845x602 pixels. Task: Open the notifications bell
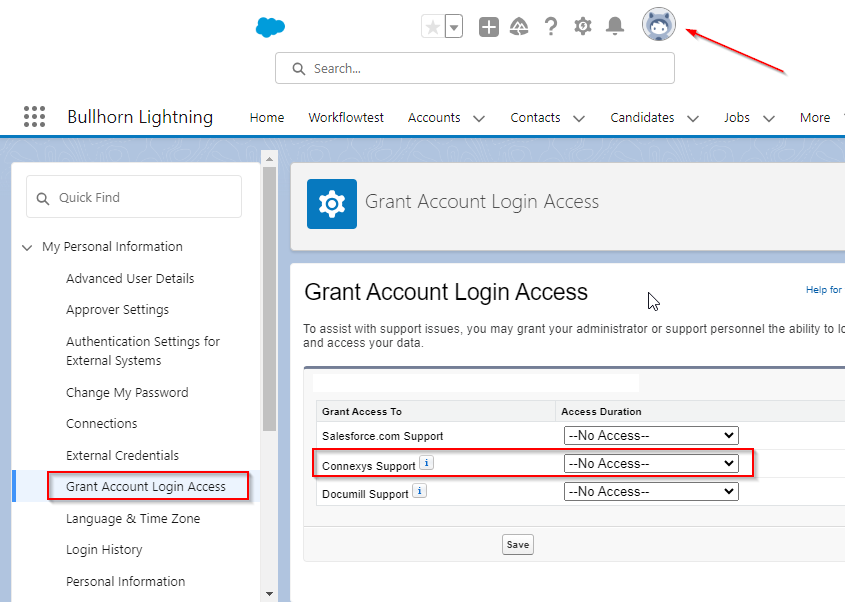click(615, 26)
